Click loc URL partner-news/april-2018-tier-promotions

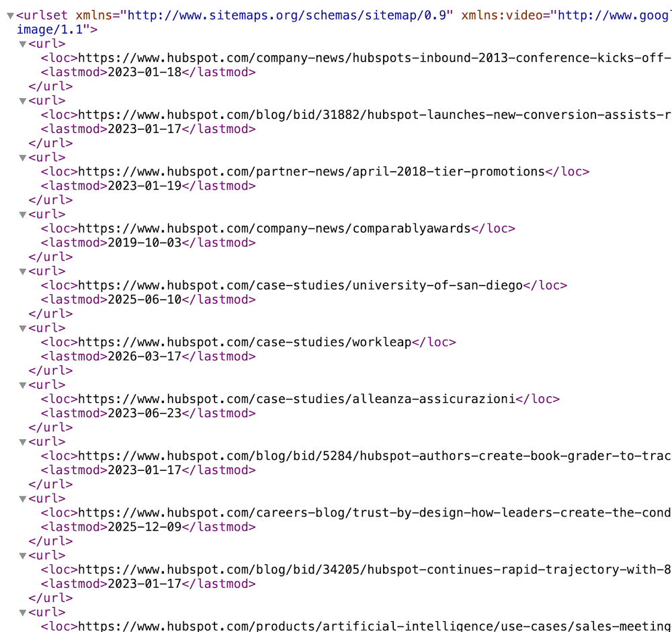[311, 172]
